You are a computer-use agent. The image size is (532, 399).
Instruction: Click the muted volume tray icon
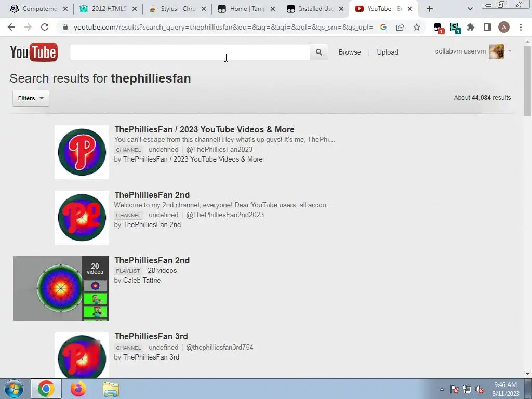click(480, 389)
